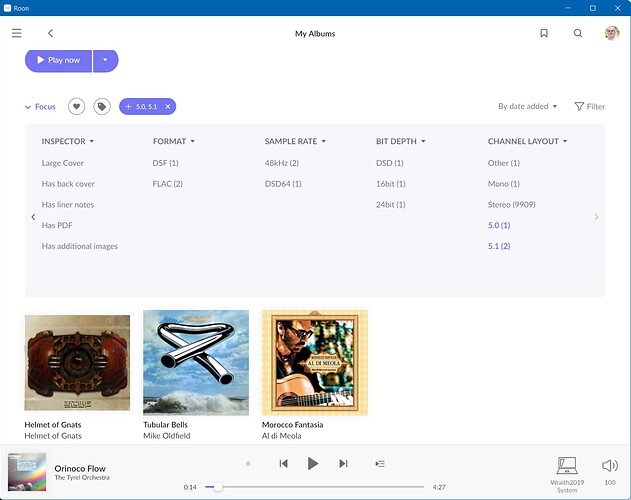631x500 pixels.
Task: Collapse the Focus panel
Action: coord(40,107)
